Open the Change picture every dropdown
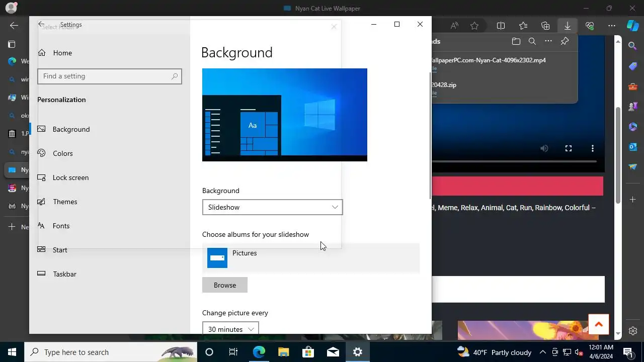 click(230, 329)
